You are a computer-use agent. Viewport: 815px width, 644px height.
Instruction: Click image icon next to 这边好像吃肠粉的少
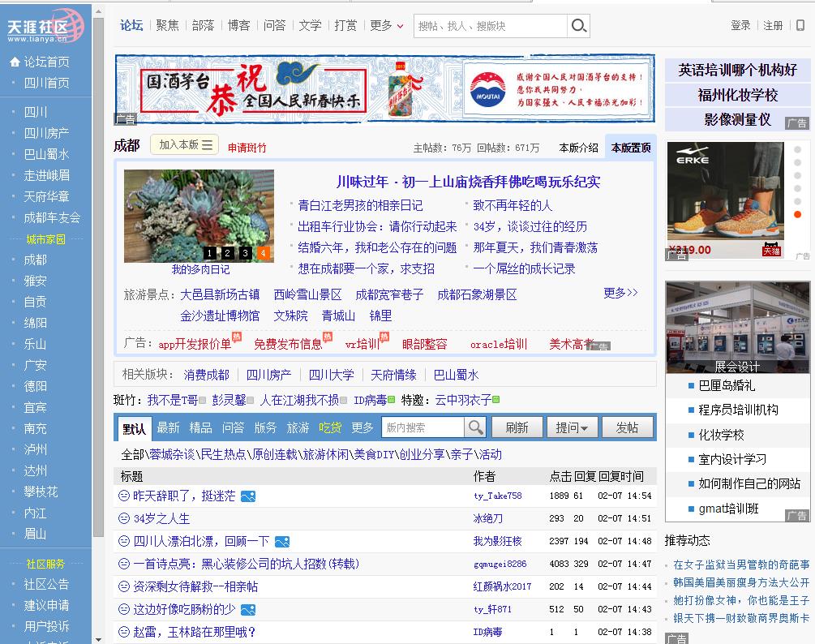point(248,610)
